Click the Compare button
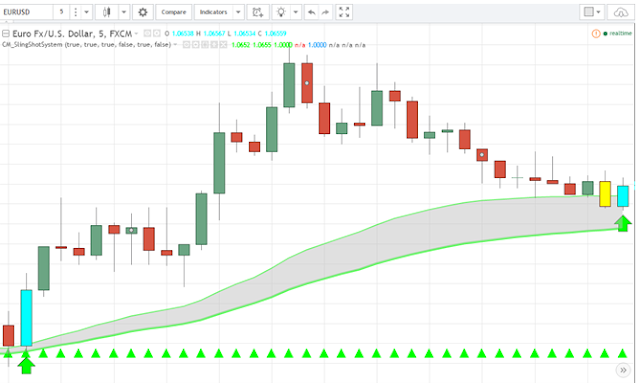This screenshot has height=383, width=640. pyautogui.click(x=173, y=12)
